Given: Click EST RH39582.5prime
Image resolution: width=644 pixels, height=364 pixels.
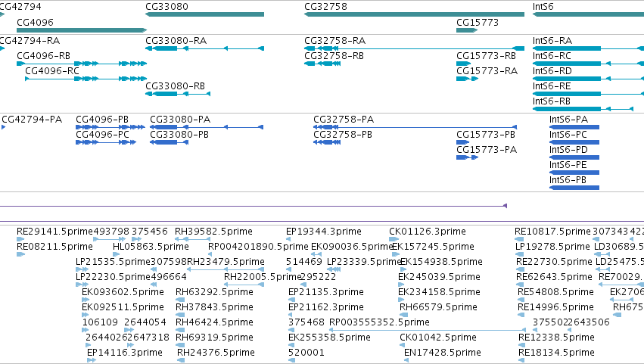Looking at the screenshot, I should click(213, 232).
